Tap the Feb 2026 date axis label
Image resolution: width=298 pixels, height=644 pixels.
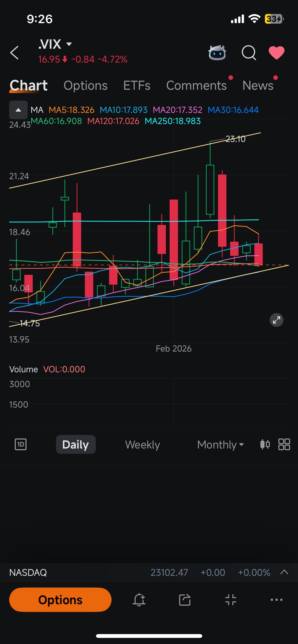174,349
